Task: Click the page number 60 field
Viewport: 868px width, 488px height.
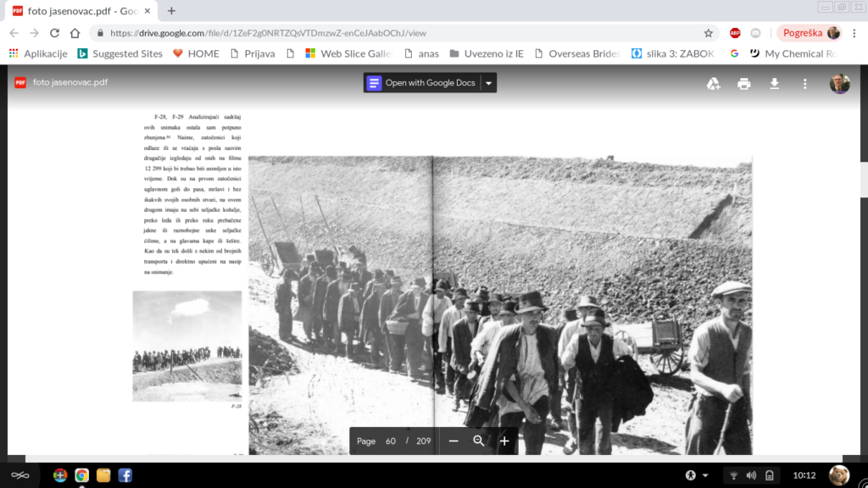Action: coord(391,441)
